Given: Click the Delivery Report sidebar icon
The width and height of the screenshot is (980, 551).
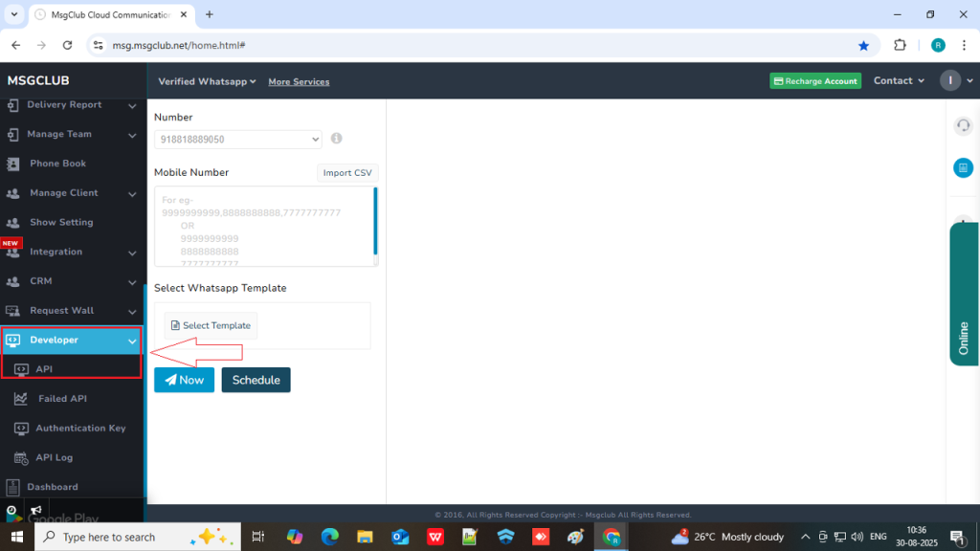Looking at the screenshot, I should (12, 105).
